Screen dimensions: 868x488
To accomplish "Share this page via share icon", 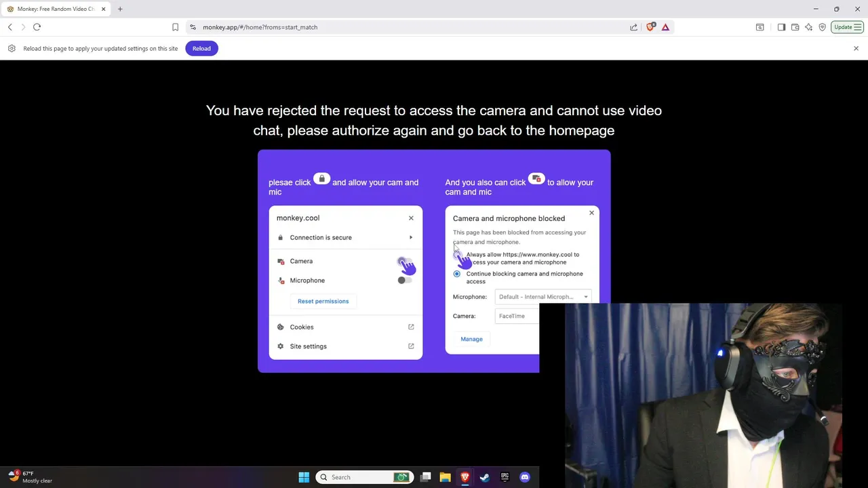I will [x=633, y=27].
